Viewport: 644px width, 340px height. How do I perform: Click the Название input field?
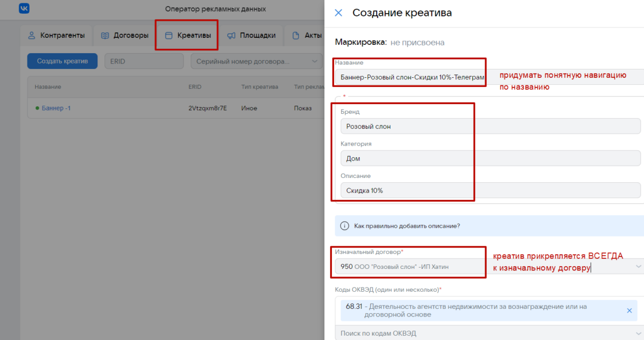tap(489, 77)
